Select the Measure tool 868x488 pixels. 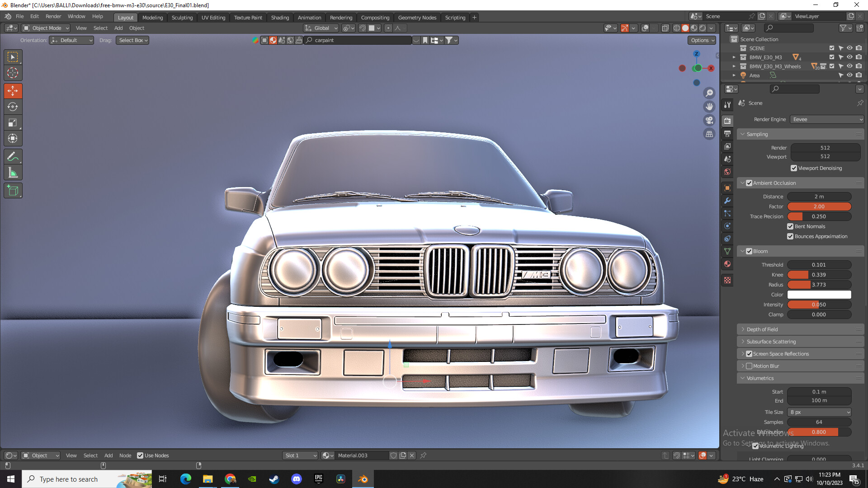13,172
